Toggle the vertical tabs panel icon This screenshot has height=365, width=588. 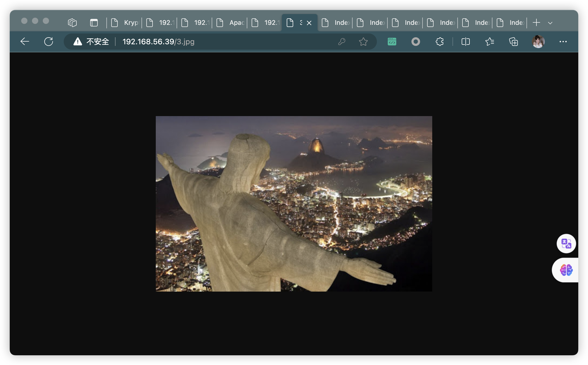tap(94, 23)
